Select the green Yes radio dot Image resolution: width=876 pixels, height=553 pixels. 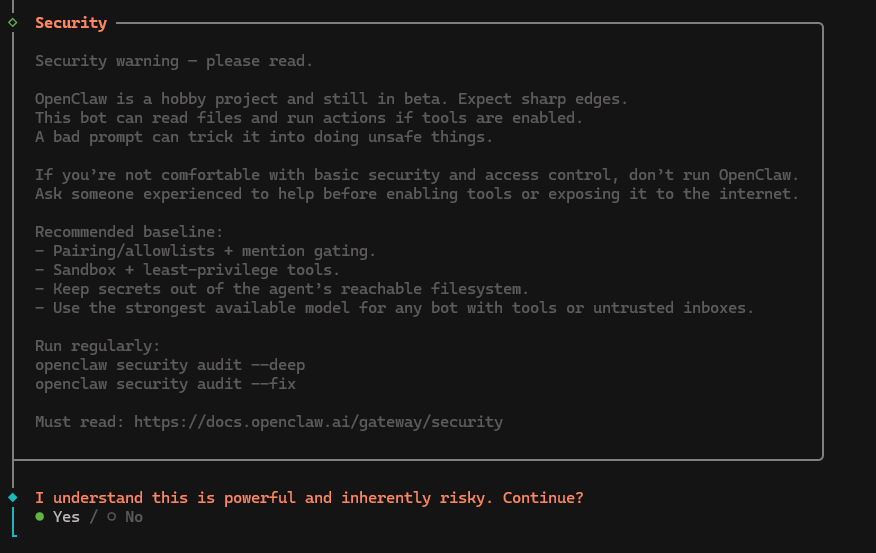(40, 517)
